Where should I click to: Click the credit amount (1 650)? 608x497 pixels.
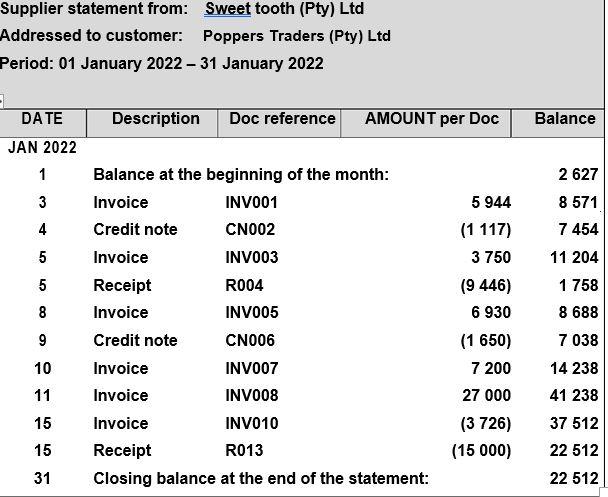(486, 340)
